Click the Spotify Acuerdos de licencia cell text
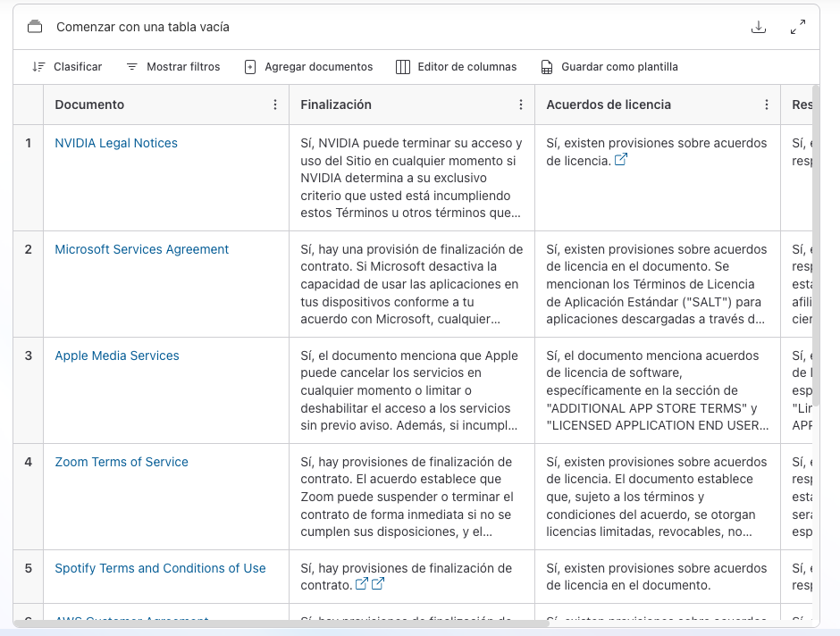 (x=657, y=576)
